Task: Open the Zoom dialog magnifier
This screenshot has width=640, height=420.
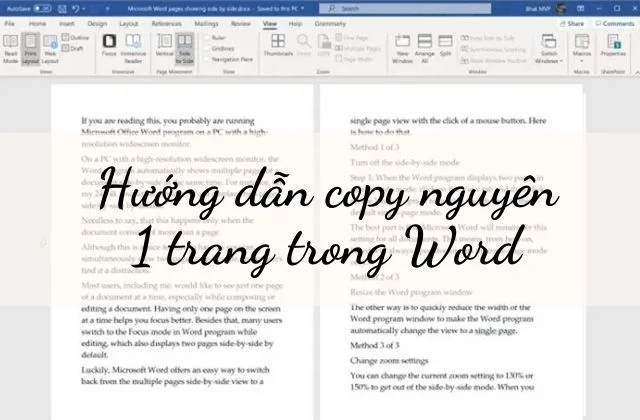Action: pos(303,46)
